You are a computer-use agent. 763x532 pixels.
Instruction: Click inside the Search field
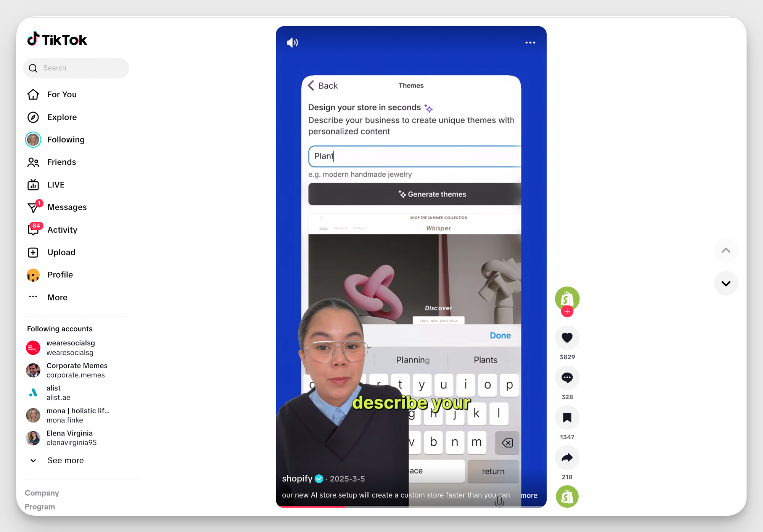tap(76, 68)
